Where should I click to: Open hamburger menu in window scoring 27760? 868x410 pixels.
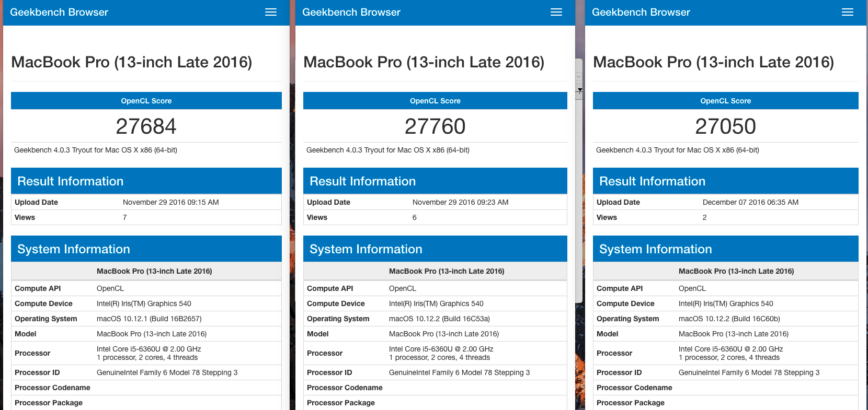556,12
